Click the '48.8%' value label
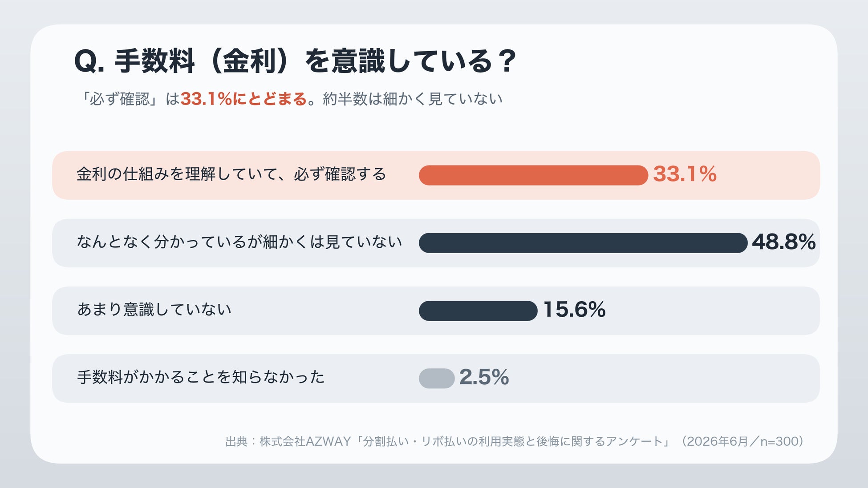This screenshot has height=488, width=868. click(x=784, y=242)
